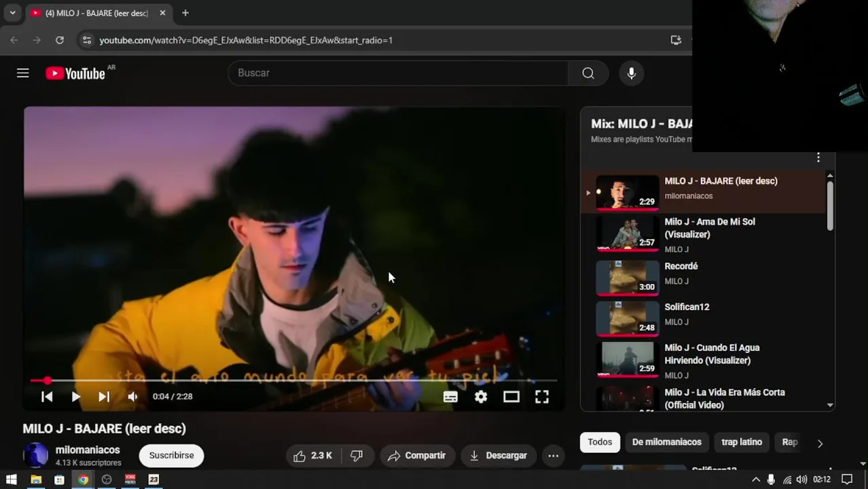Click the URL in the address bar
The height and width of the screenshot is (489, 868).
(246, 40)
